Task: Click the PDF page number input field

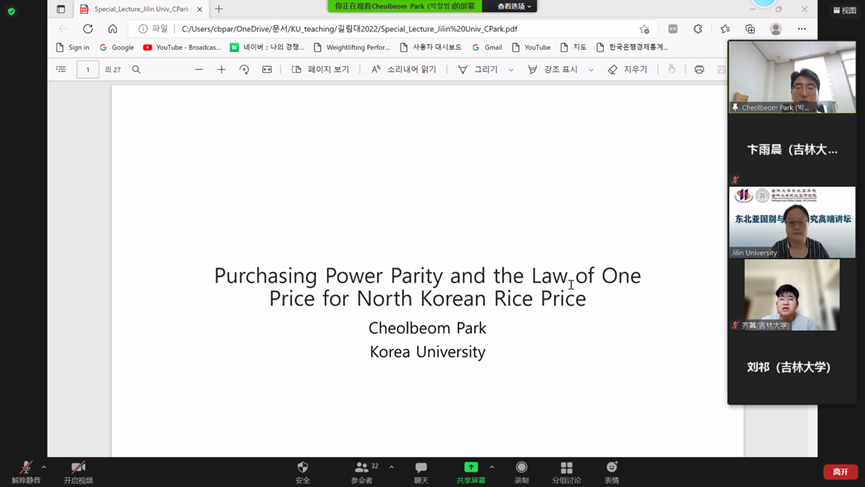Action: [87, 70]
